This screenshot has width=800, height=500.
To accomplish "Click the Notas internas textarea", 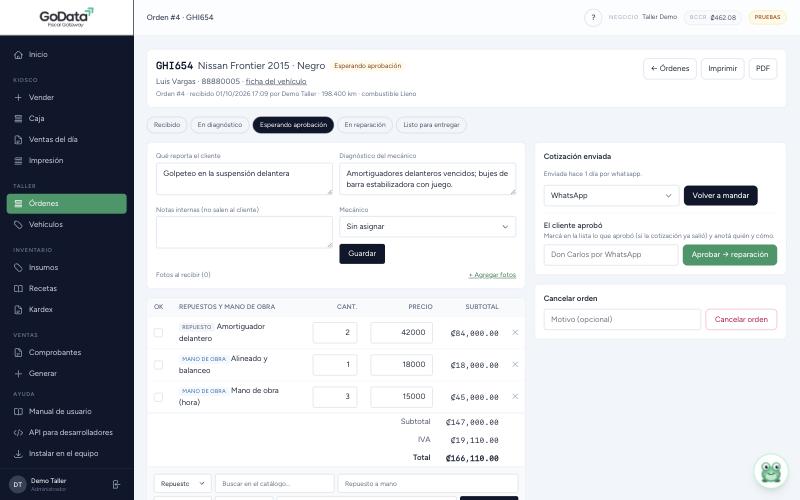I will point(244,232).
